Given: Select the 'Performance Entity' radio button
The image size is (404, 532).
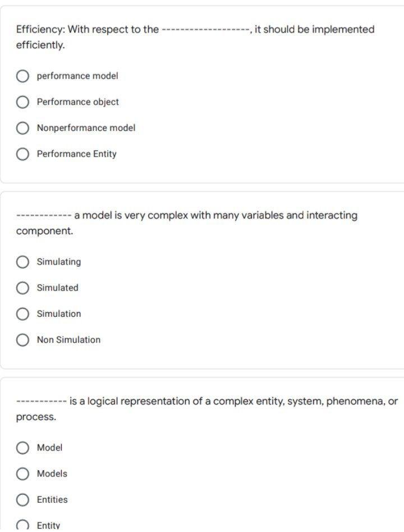Looking at the screenshot, I should 22,153.
